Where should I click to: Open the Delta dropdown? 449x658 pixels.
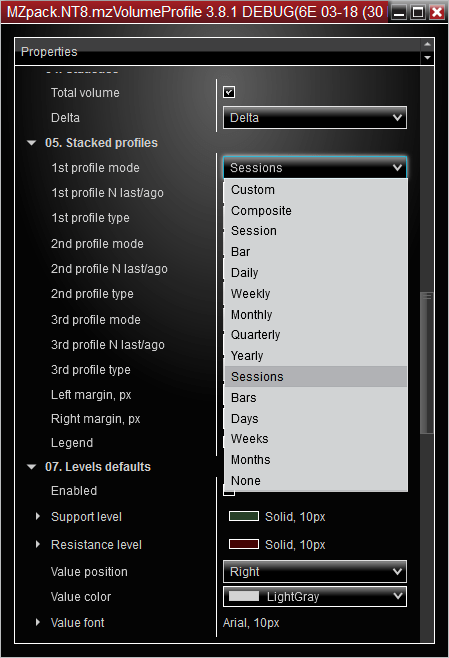[315, 118]
